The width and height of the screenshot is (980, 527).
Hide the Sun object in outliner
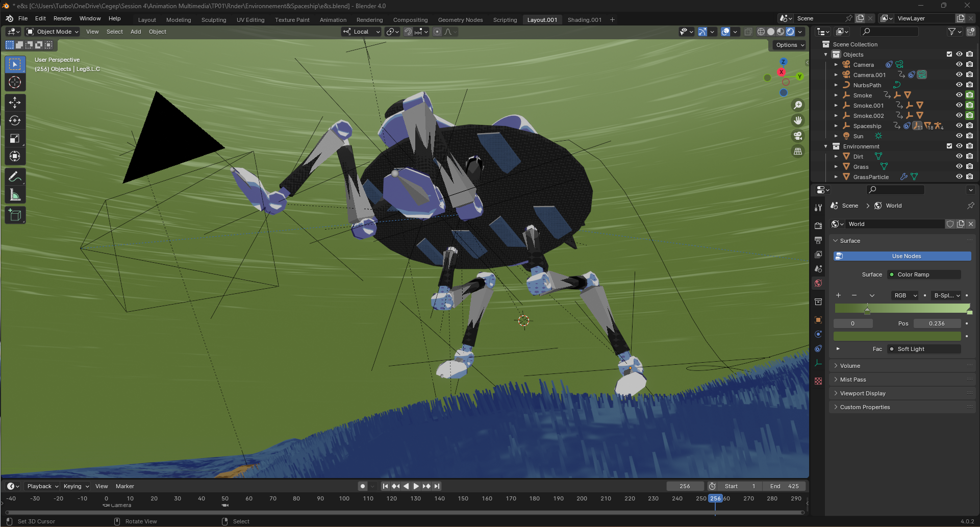coord(959,136)
